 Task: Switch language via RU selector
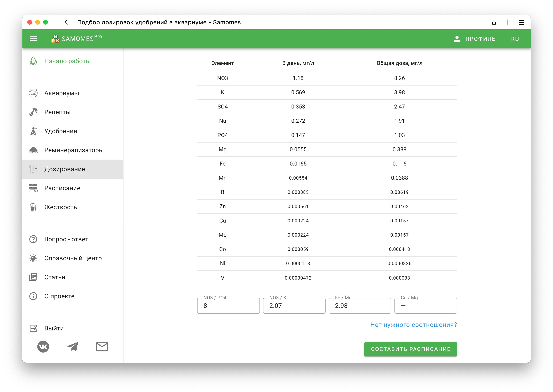click(x=515, y=39)
